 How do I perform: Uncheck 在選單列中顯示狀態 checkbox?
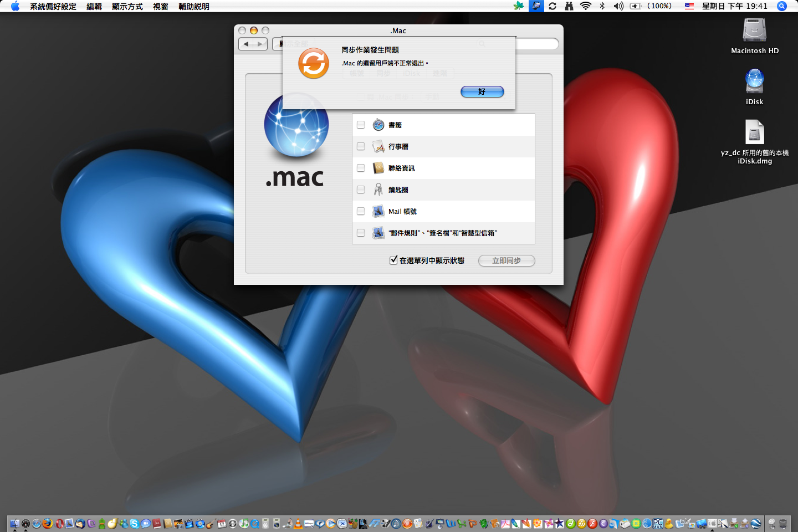click(x=393, y=260)
